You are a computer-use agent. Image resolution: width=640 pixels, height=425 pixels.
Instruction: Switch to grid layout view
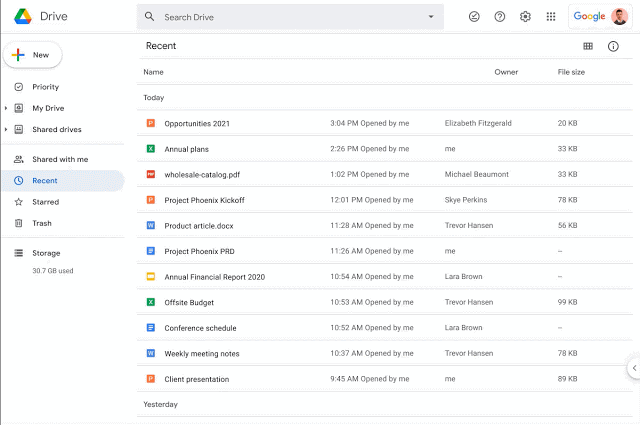[x=588, y=46]
